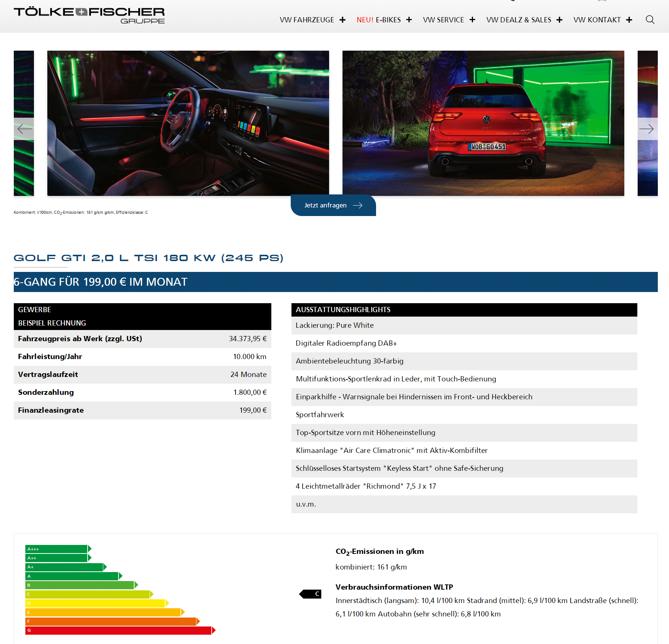Screen dimensions: 669x644
Task: Select kombiniert: 161 g/km text
Action: pyautogui.click(x=371, y=567)
